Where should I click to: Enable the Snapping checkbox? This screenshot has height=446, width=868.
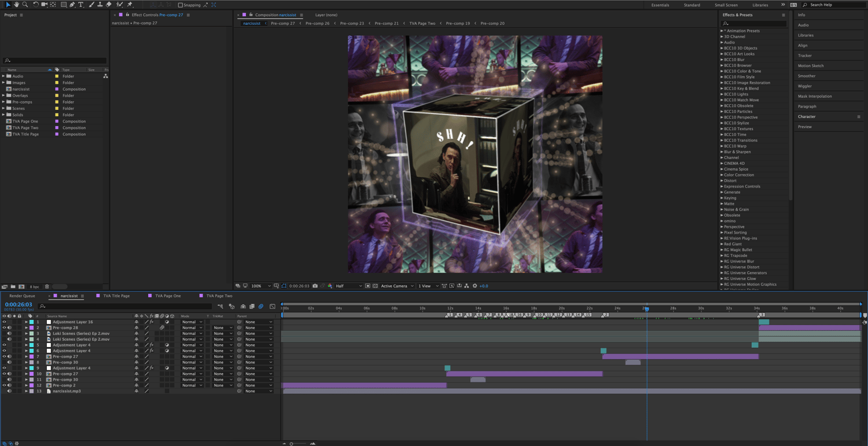pos(181,5)
